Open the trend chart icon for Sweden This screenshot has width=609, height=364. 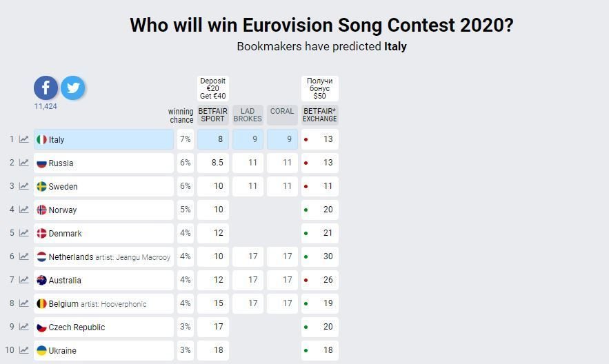(x=24, y=186)
